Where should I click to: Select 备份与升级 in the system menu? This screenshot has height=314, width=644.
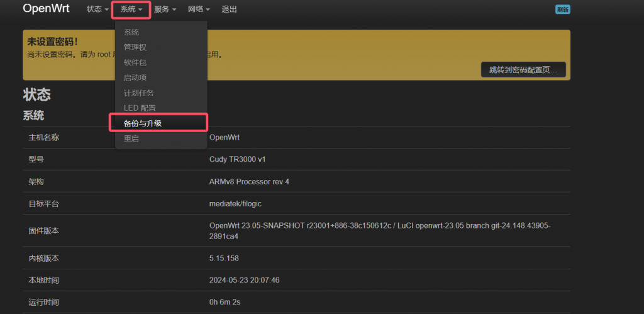coord(143,123)
